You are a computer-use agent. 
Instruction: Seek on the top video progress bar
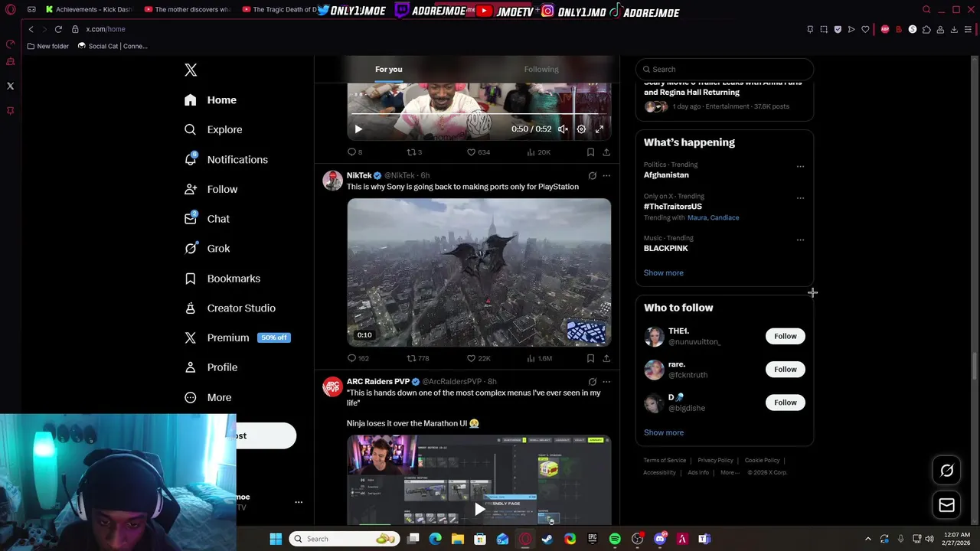[479, 114]
